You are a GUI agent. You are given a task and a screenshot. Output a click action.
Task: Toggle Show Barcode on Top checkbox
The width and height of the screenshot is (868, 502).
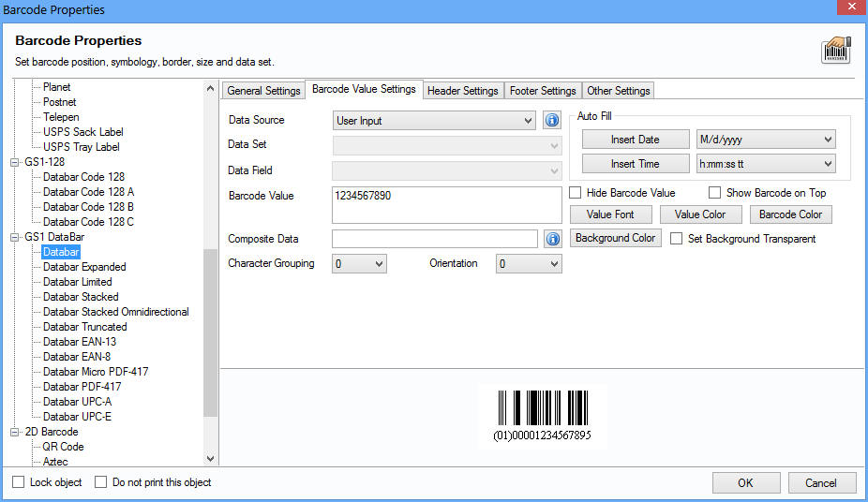coord(714,192)
